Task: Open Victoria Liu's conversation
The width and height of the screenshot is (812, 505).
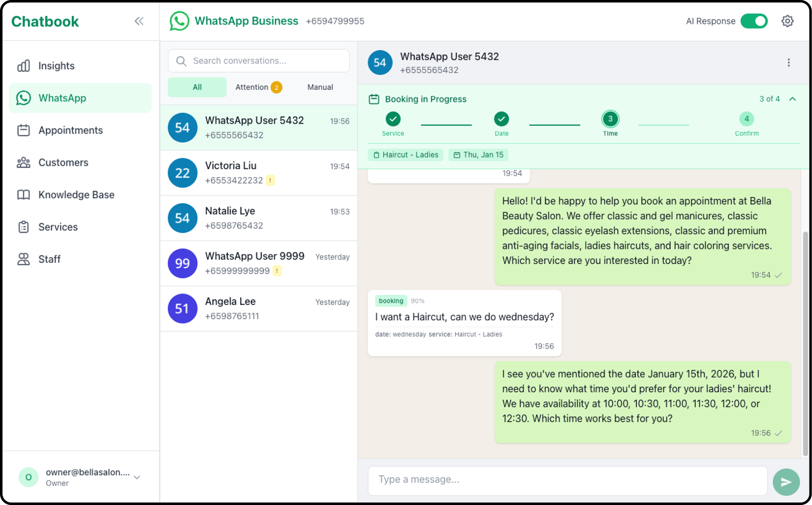Action: pos(258,173)
